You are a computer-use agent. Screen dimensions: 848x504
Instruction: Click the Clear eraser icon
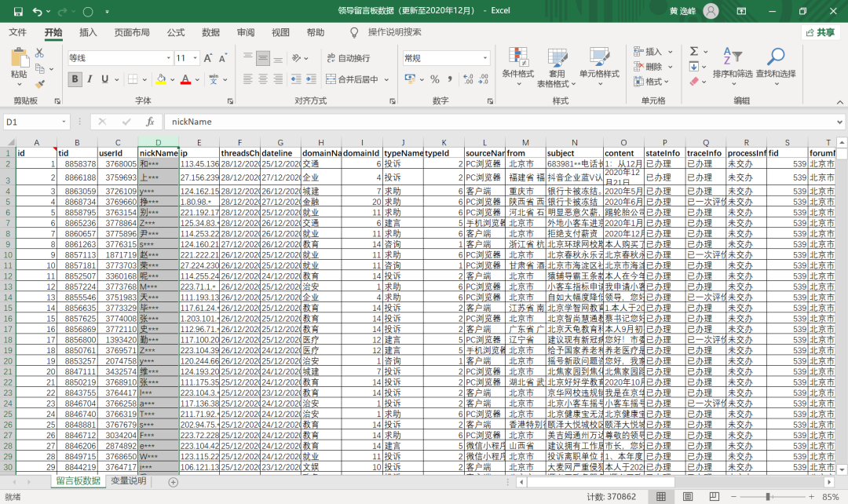pyautogui.click(x=694, y=82)
